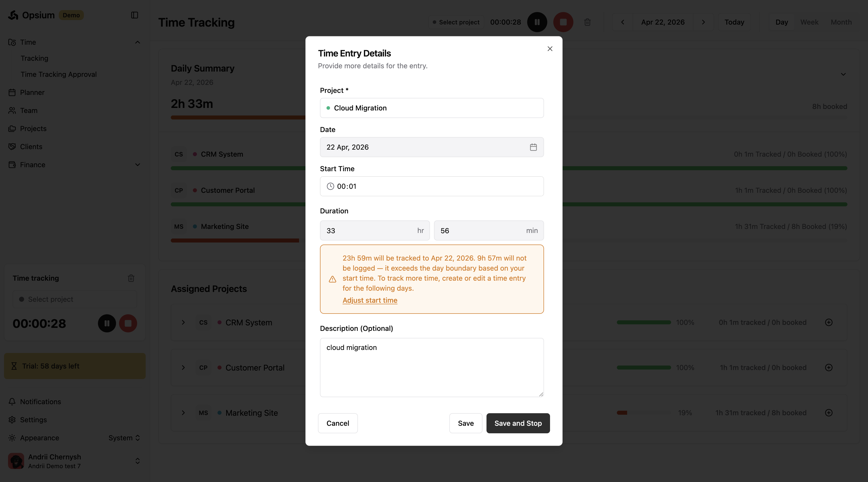This screenshot has width=868, height=482.
Task: Delete the timer entry via the header trash icon
Action: 587,22
